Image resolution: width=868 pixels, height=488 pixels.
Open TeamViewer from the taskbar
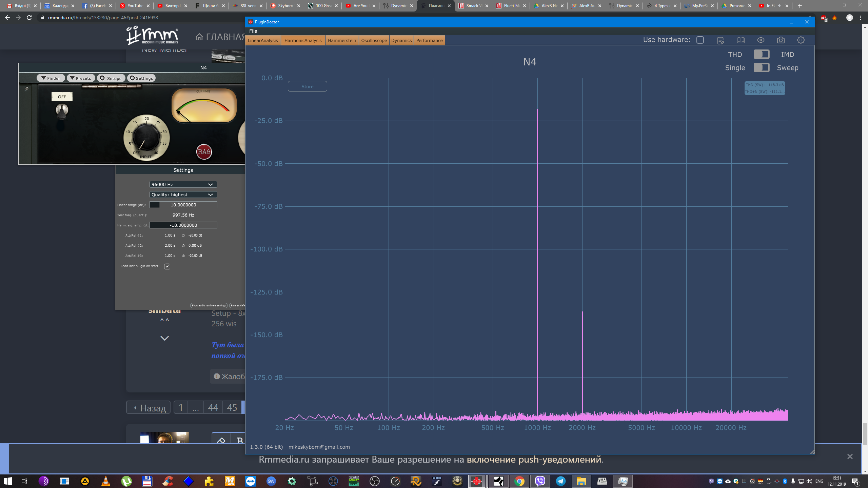click(251, 481)
